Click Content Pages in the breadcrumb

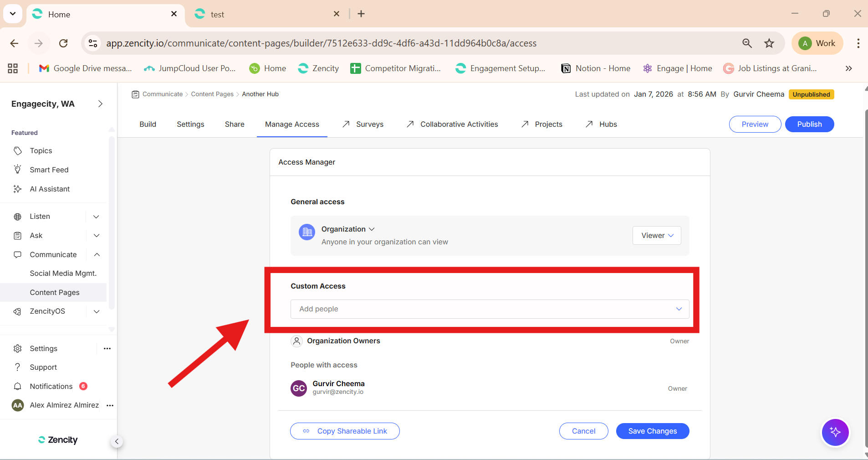[212, 94]
